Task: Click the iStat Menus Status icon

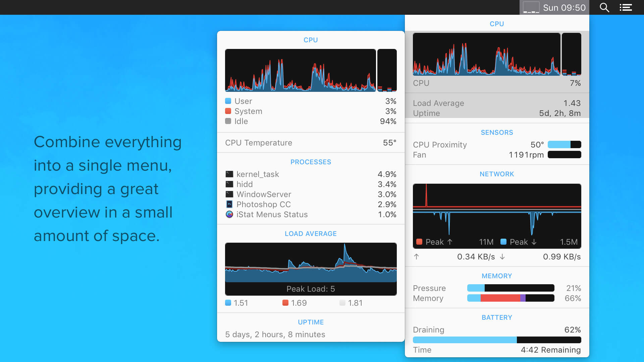Action: coord(229,215)
